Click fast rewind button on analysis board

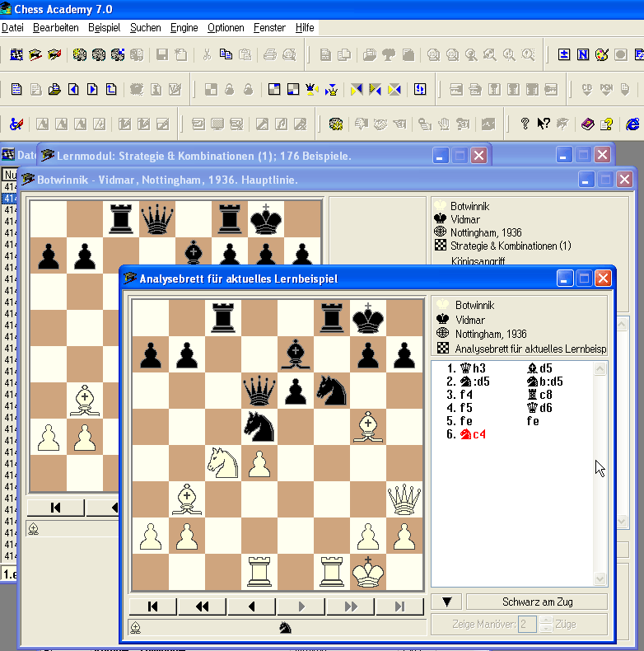pos(202,607)
